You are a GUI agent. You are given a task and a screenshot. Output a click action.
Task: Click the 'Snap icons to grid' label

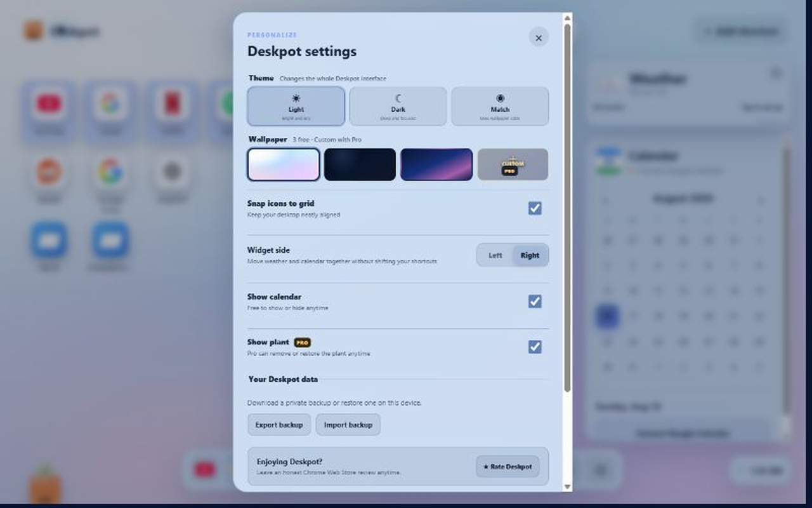pyautogui.click(x=280, y=204)
